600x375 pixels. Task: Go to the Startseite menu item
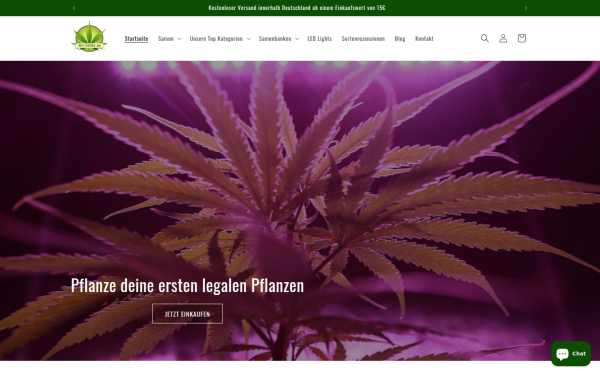(x=136, y=38)
